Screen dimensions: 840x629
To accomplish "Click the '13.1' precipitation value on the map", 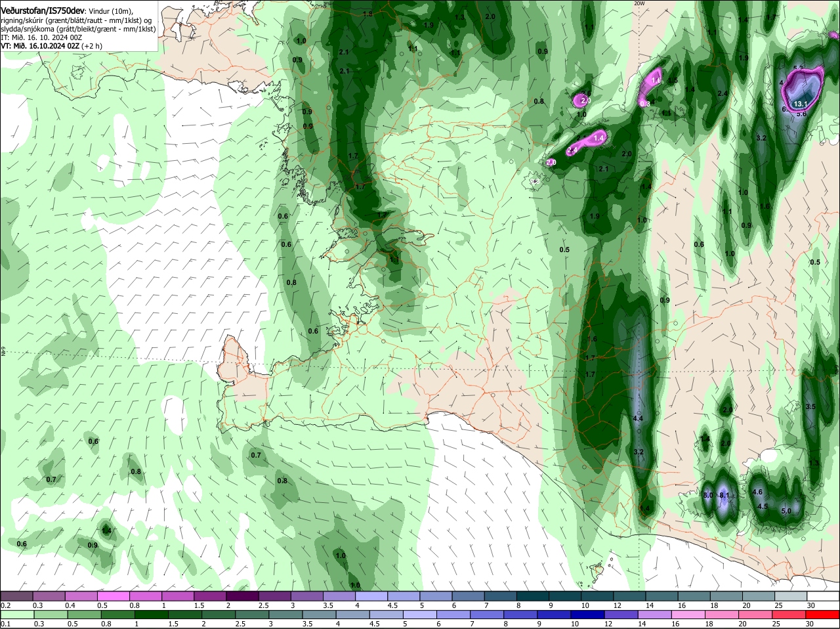I will tap(801, 104).
